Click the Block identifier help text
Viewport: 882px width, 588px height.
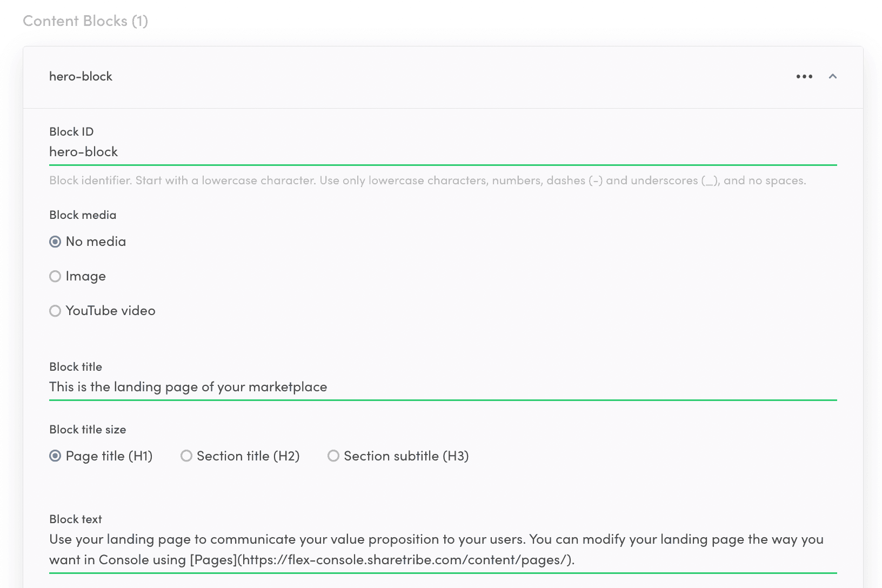tap(427, 181)
